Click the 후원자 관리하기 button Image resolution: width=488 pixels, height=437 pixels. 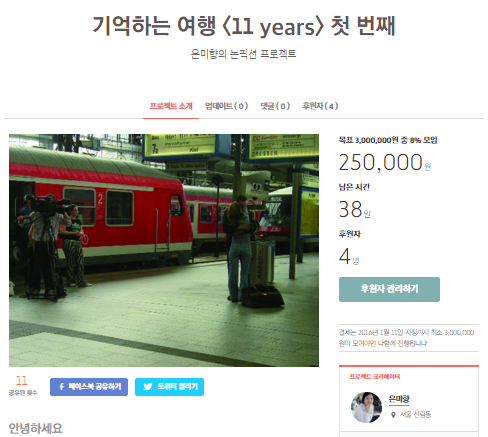point(389,289)
